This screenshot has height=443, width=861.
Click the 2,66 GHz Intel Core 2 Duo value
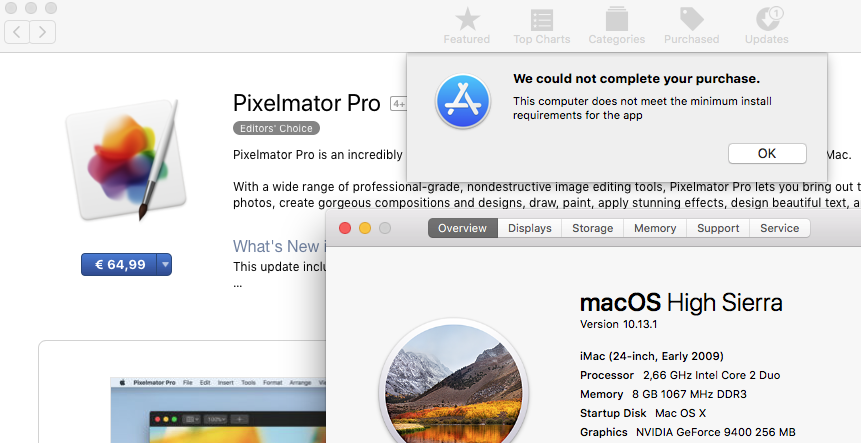[712, 375]
